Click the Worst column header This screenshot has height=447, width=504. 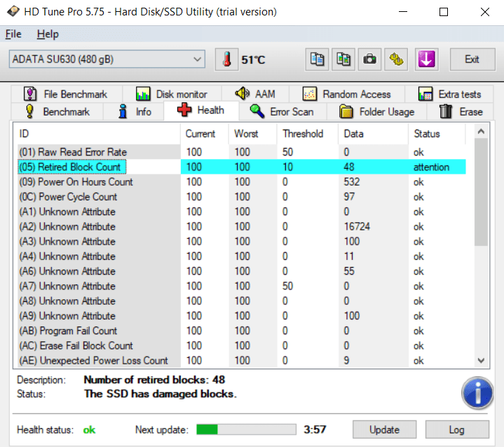coord(252,134)
